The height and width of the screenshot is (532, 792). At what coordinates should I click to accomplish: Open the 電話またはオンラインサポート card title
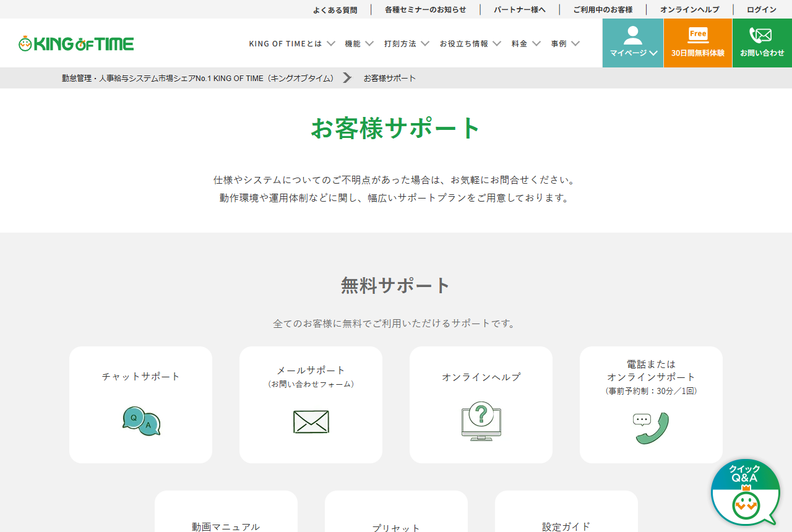651,371
